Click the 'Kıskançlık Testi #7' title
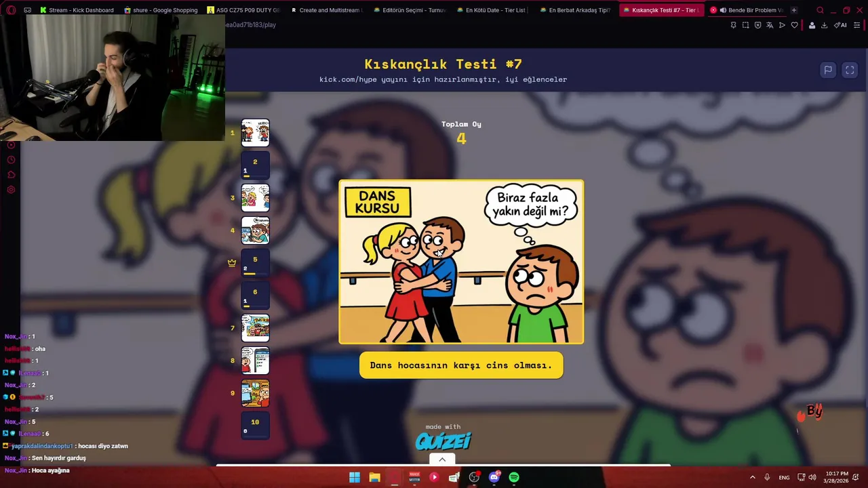 point(443,64)
